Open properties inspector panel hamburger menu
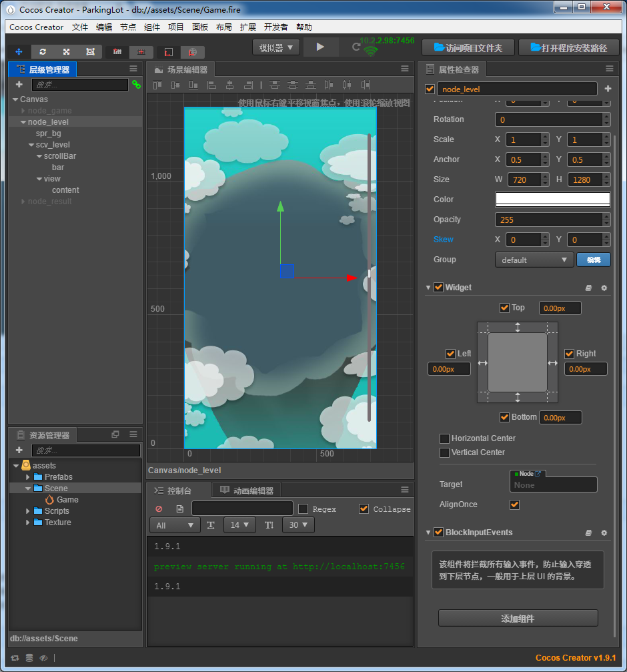 610,69
